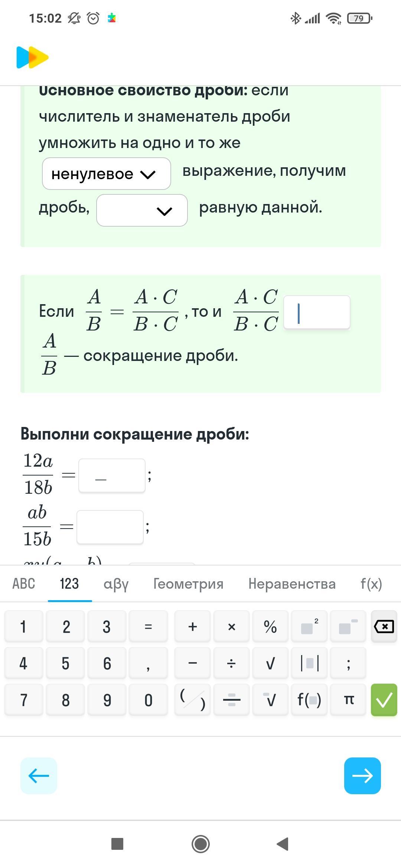Go to next page with blue arrow
The image size is (401, 868).
[x=362, y=776]
